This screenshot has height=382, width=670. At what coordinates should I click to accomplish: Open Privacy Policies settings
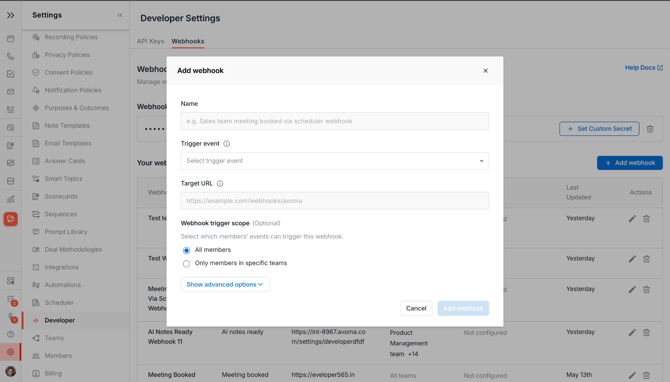[x=67, y=55]
